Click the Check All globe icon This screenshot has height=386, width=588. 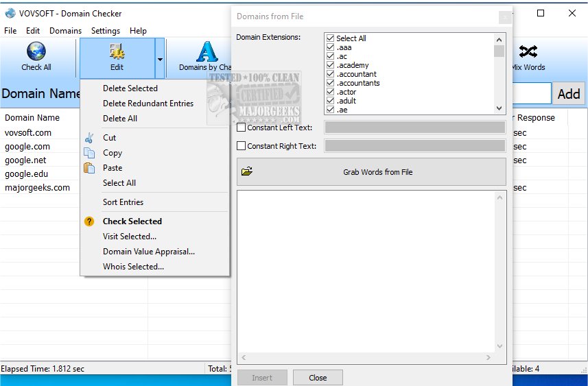coord(36,51)
